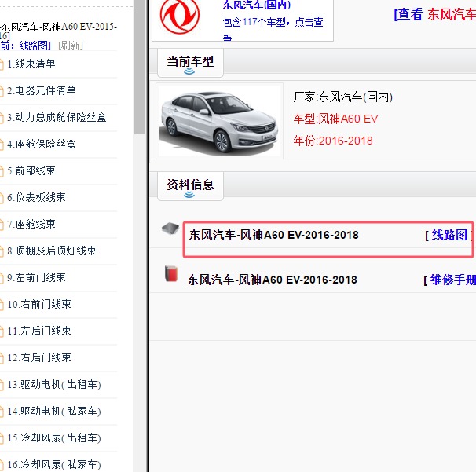Click the 线路图 link in sidebar header
Image resolution: width=476 pixels, height=472 pixels.
point(35,46)
